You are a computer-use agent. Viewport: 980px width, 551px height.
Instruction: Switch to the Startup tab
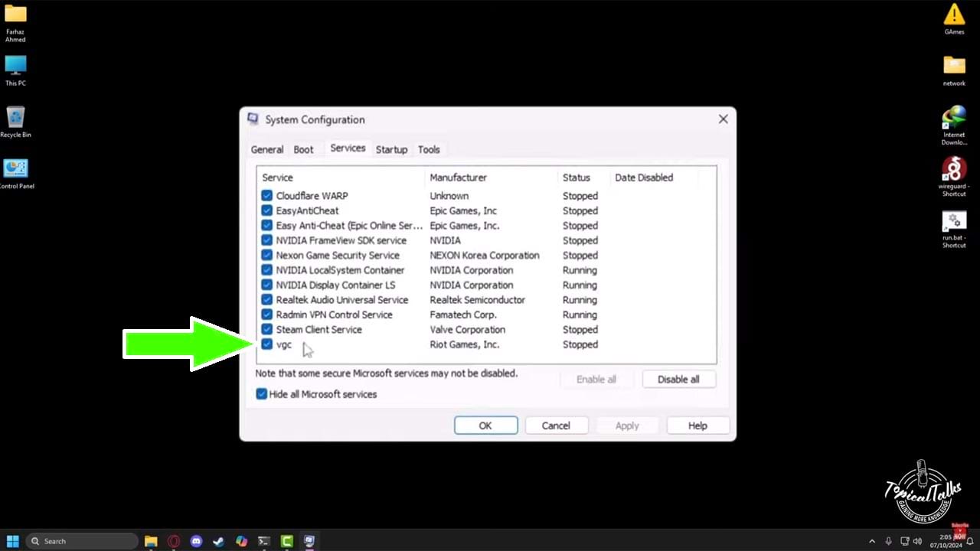391,150
